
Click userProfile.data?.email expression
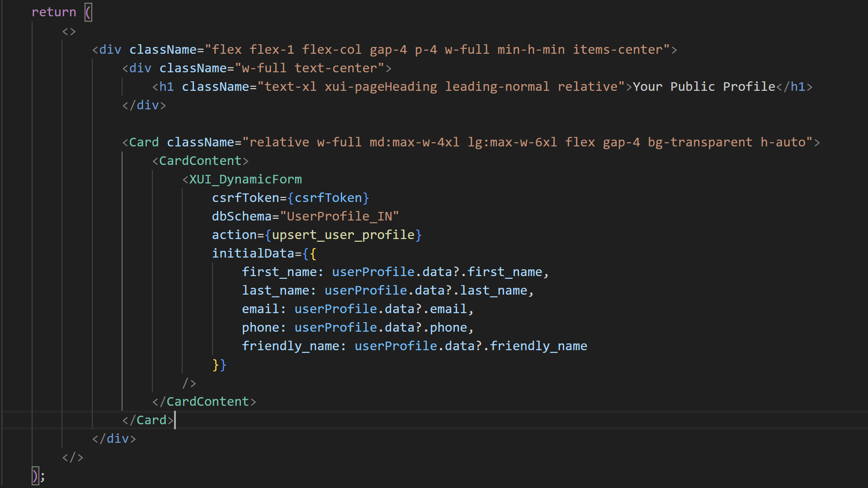coord(381,309)
